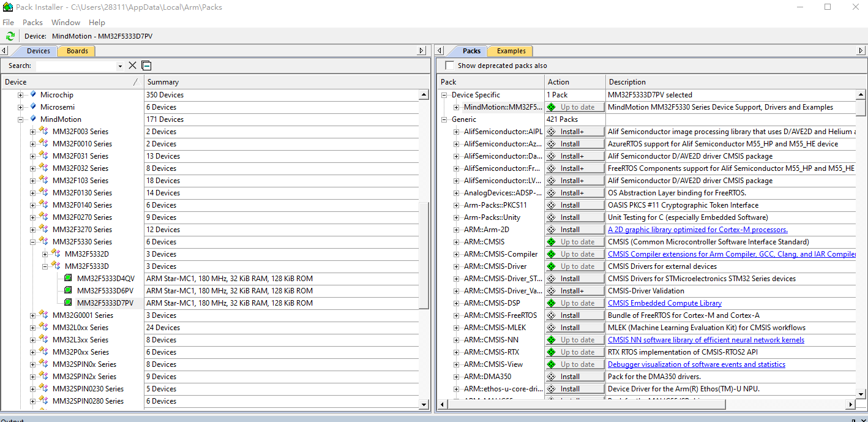Enable Show deprecated packs also checkbox
The image size is (868, 422).
pos(450,66)
